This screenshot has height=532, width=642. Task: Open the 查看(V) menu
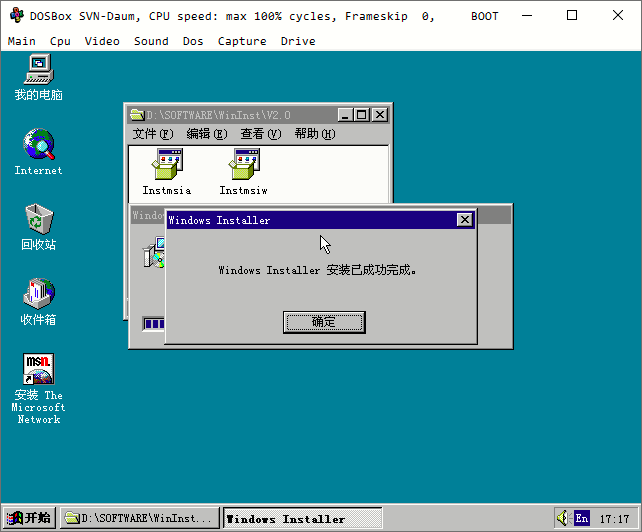click(261, 134)
